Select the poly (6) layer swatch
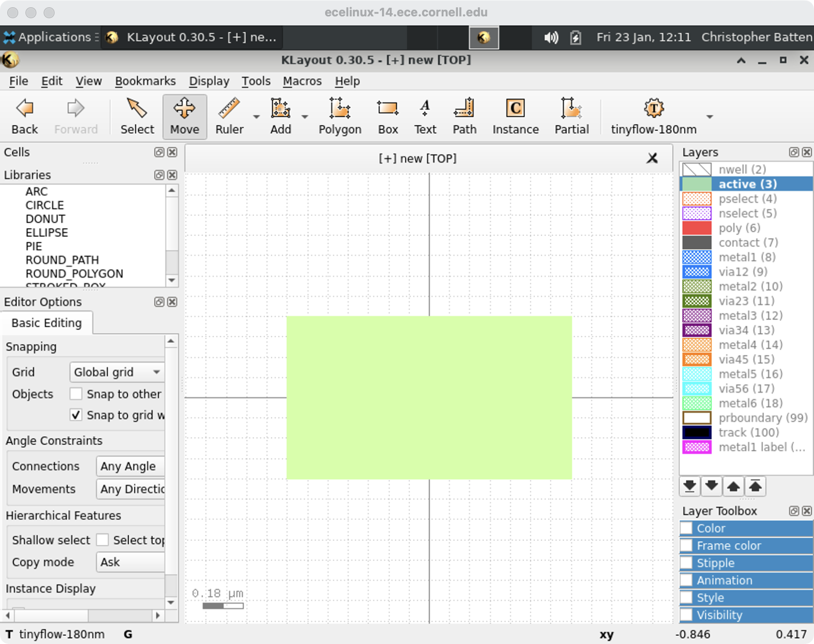The width and height of the screenshot is (814, 644). tap(697, 228)
